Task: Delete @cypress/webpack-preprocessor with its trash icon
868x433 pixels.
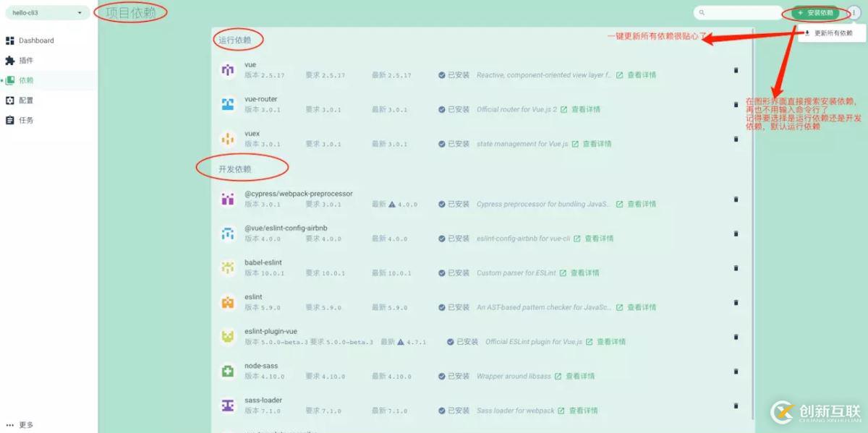Action: point(736,199)
